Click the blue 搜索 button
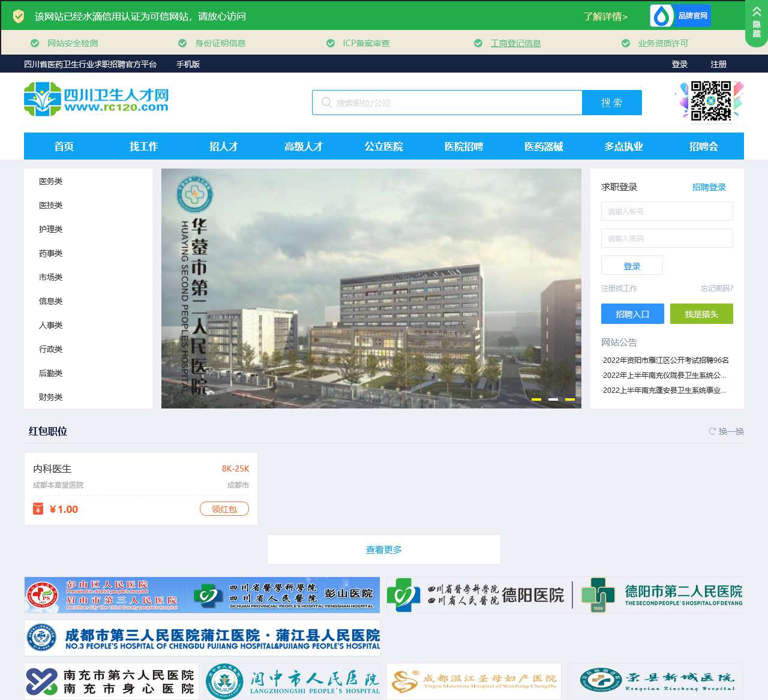768x700 pixels. point(612,103)
